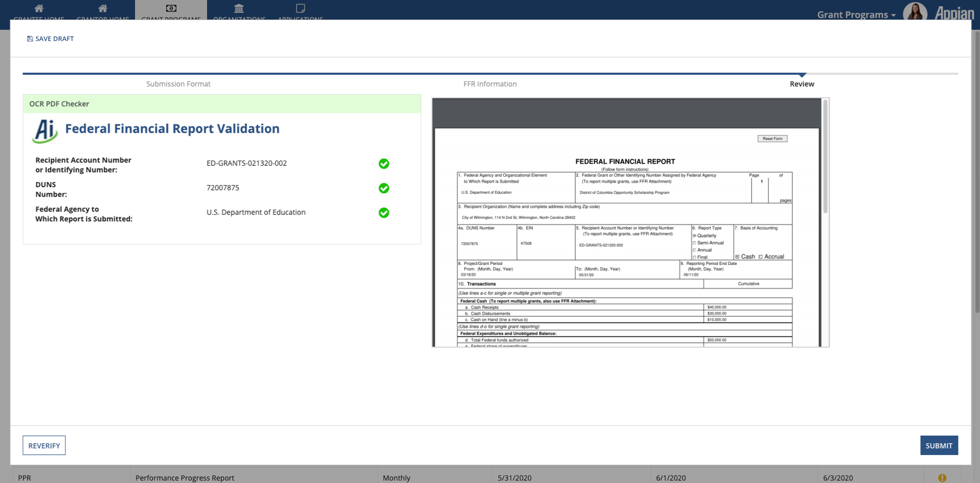Screen dimensions: 980x483
Task: Click the SUBMIT button
Action: tap(939, 445)
